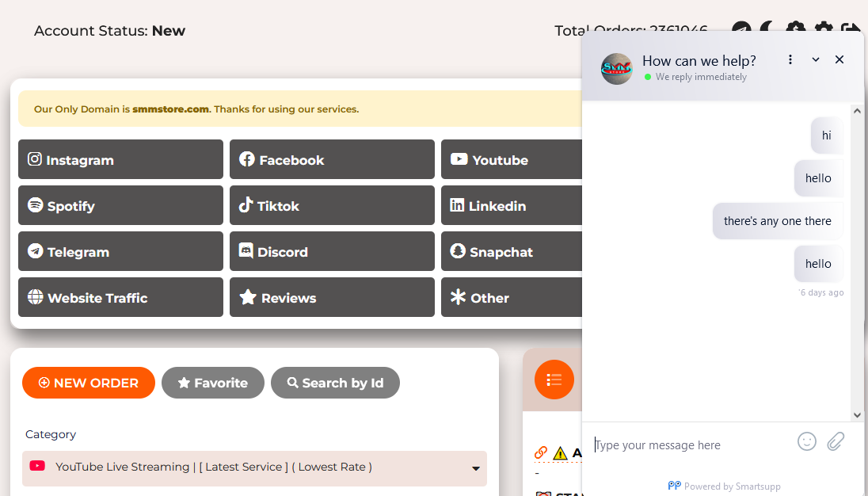Open the Tiktok services category
Screen dimensions: 868x496
point(332,205)
